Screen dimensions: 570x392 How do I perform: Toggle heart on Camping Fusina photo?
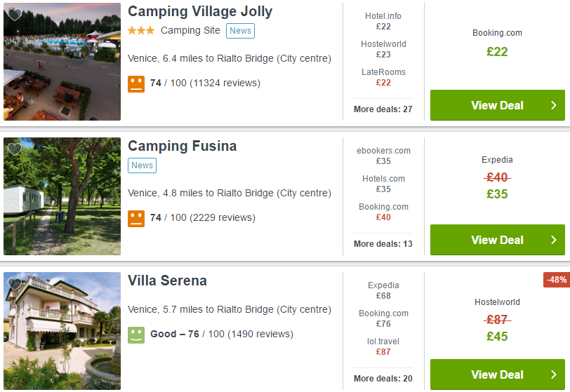(15, 149)
